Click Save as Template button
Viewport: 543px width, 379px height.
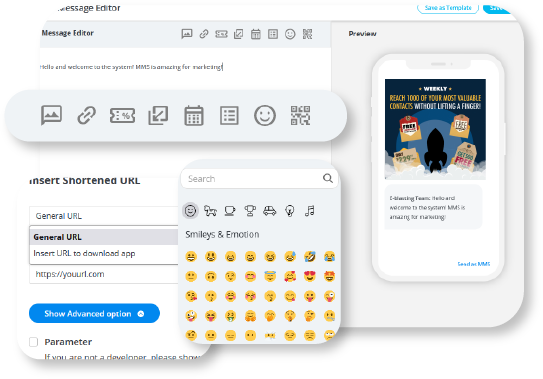(448, 8)
